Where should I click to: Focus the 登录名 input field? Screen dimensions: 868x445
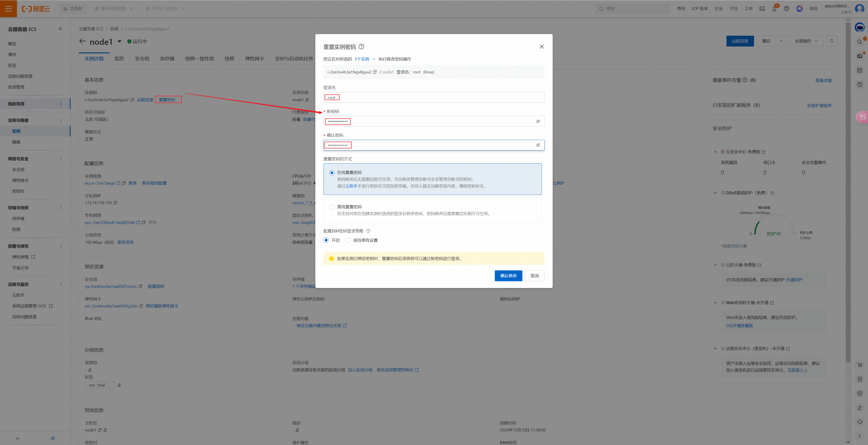click(x=434, y=98)
